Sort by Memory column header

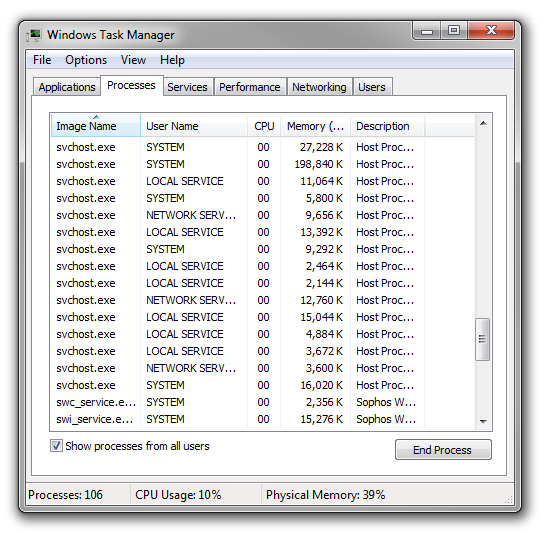[x=315, y=126]
